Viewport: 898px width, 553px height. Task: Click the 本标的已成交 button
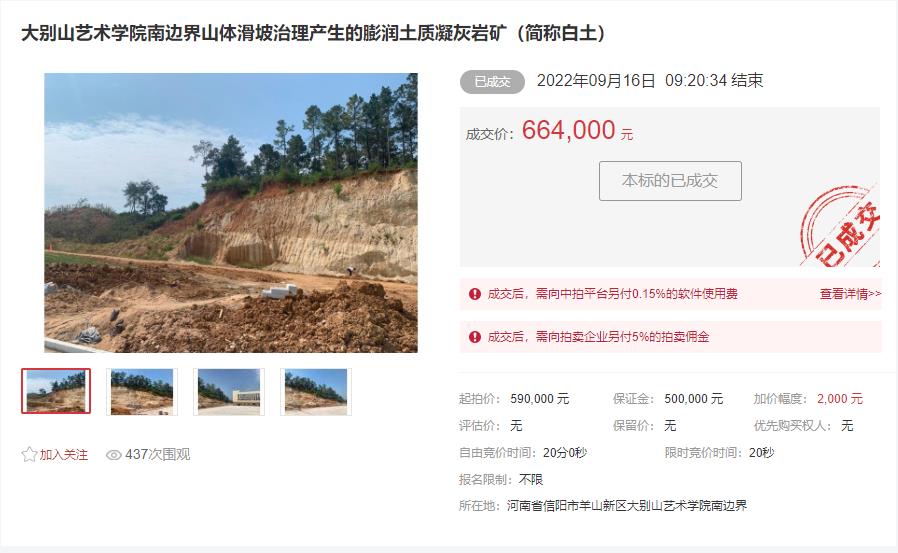670,181
